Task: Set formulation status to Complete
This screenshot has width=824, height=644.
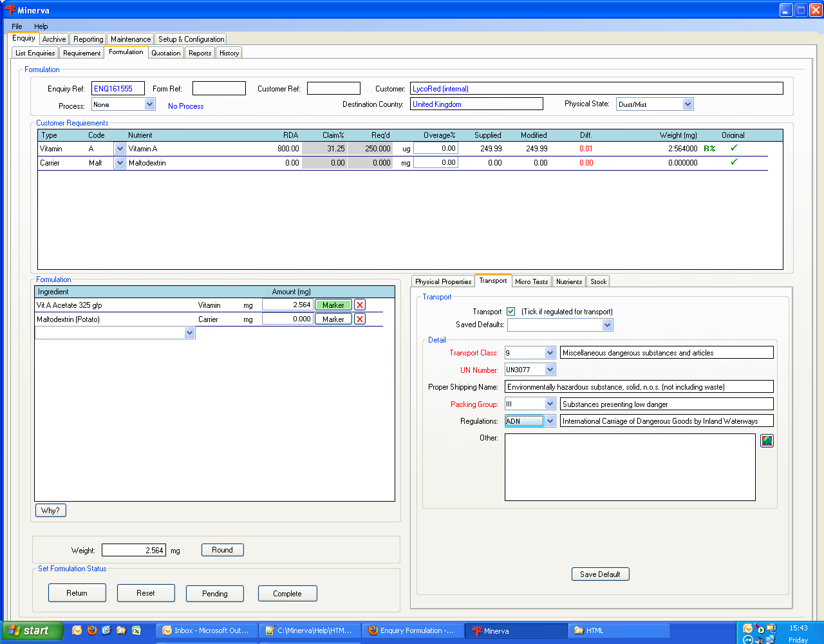Action: click(x=287, y=594)
